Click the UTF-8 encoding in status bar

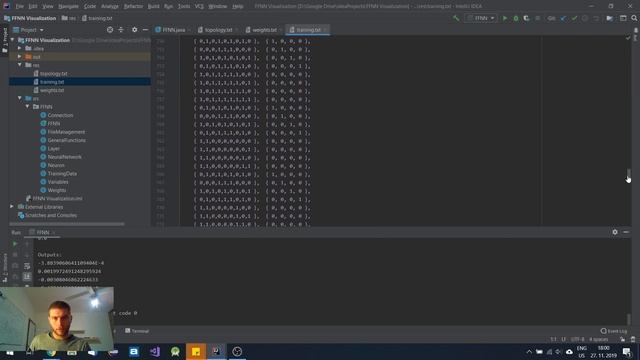[578, 339]
